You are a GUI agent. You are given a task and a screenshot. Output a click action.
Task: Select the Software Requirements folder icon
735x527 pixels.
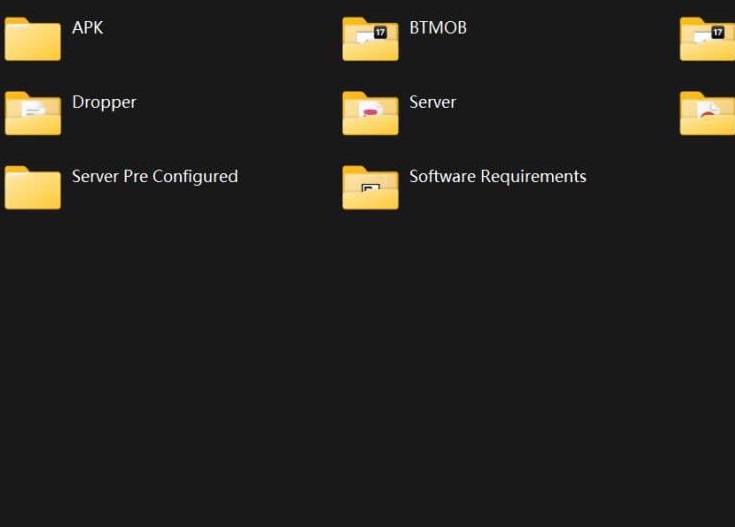[x=370, y=187]
